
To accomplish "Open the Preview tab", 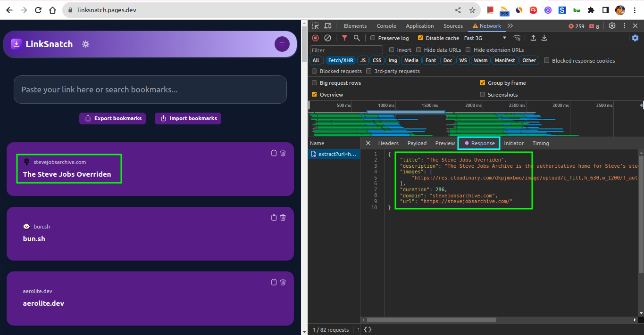I will [x=445, y=143].
